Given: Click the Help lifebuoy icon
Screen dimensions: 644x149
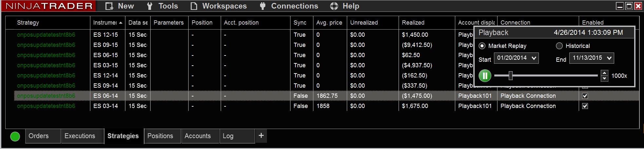Looking at the screenshot, I should (x=334, y=6).
